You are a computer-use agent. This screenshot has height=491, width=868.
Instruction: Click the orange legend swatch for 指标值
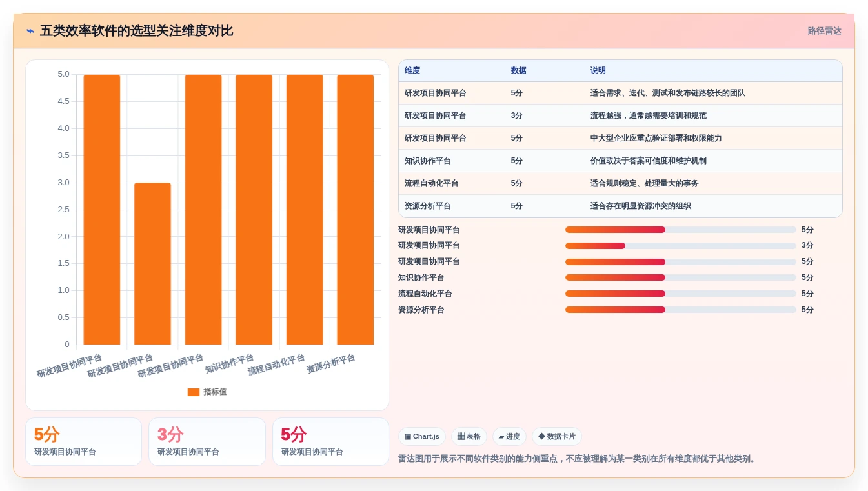click(x=194, y=392)
